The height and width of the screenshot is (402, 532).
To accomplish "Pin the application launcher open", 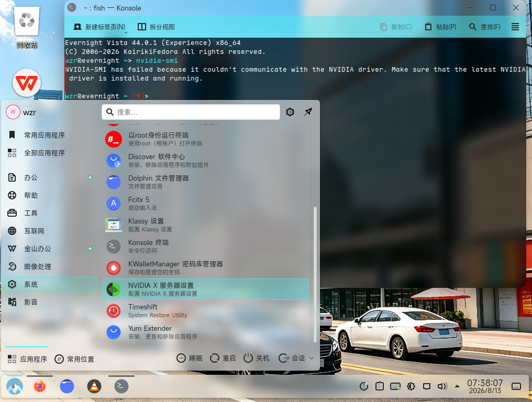I will tap(308, 112).
